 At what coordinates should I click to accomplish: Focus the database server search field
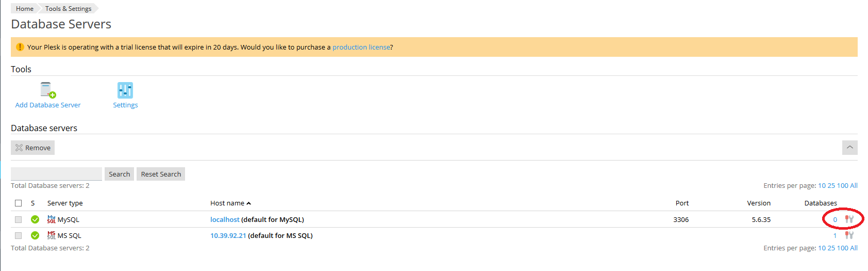coord(56,174)
